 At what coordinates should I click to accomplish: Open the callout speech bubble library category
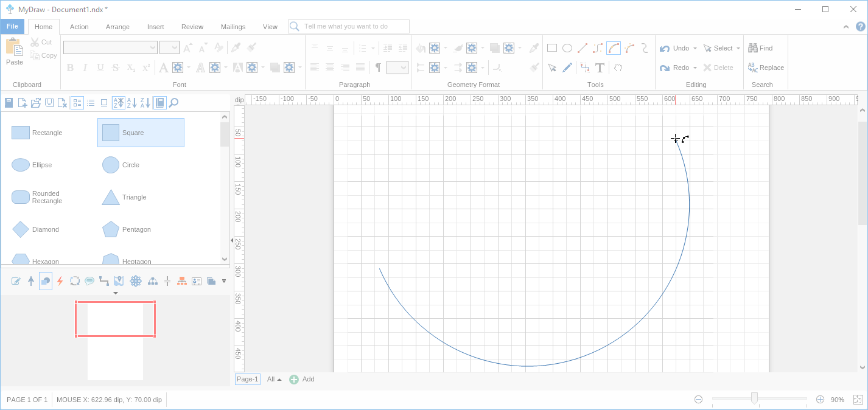89,281
